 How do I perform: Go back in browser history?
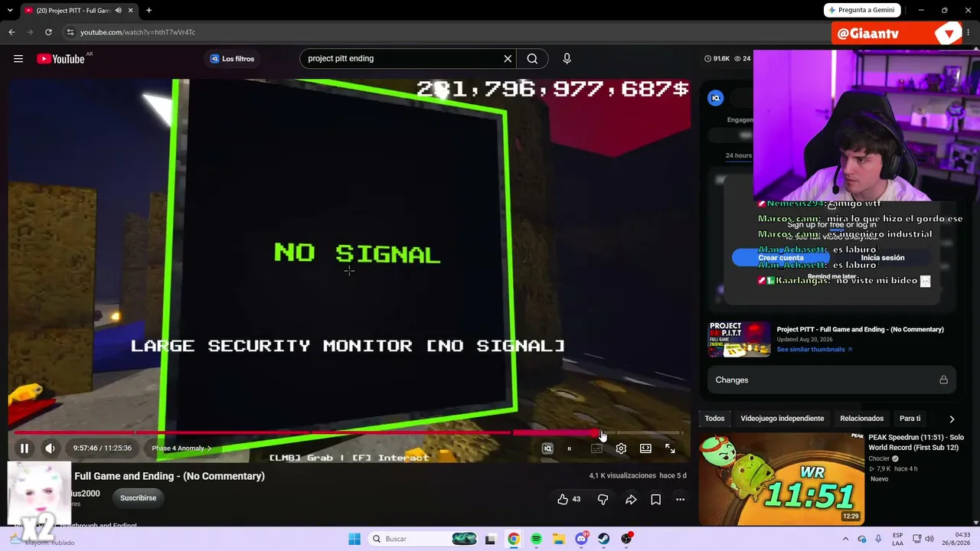click(x=11, y=32)
